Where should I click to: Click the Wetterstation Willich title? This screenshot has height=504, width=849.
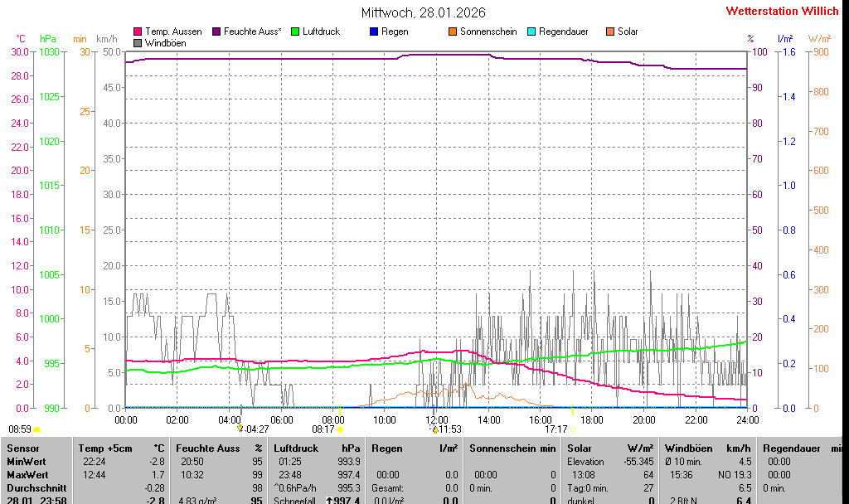[x=782, y=11]
